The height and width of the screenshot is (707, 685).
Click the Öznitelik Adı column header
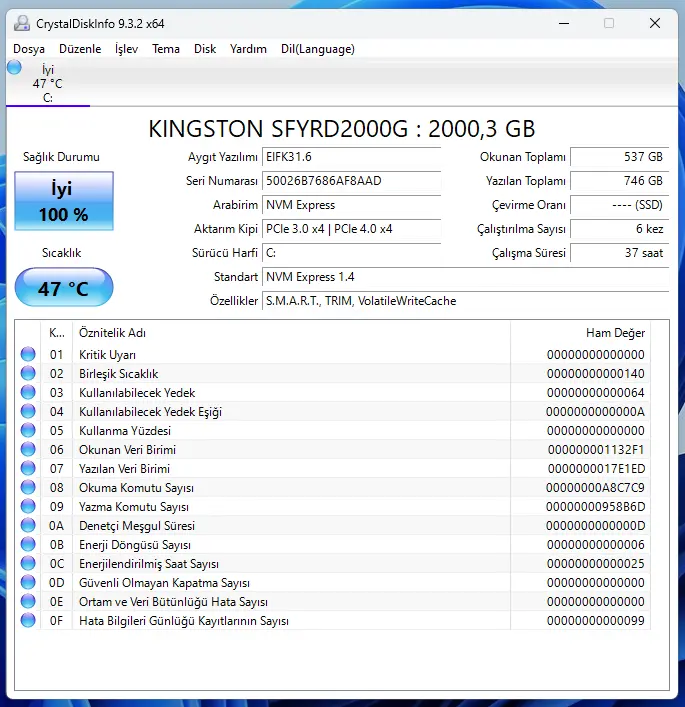pos(291,333)
